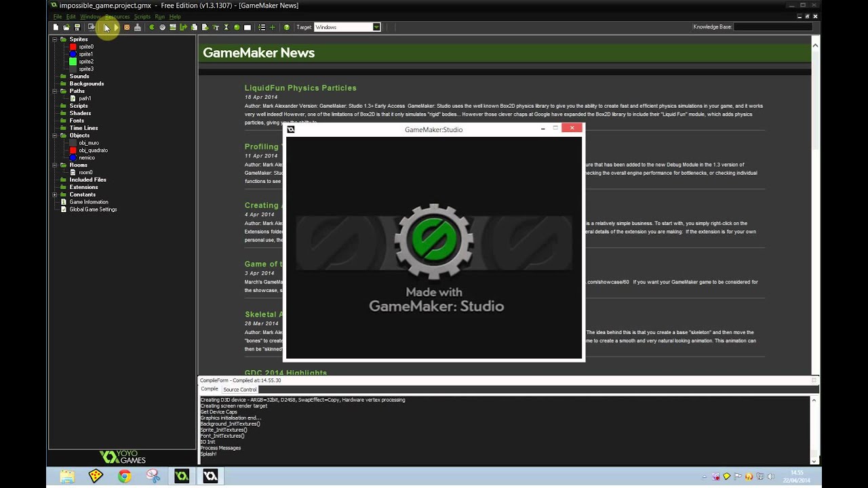This screenshot has width=868, height=488.
Task: Click the news panel scrollbar up arrow
Action: pos(815,45)
